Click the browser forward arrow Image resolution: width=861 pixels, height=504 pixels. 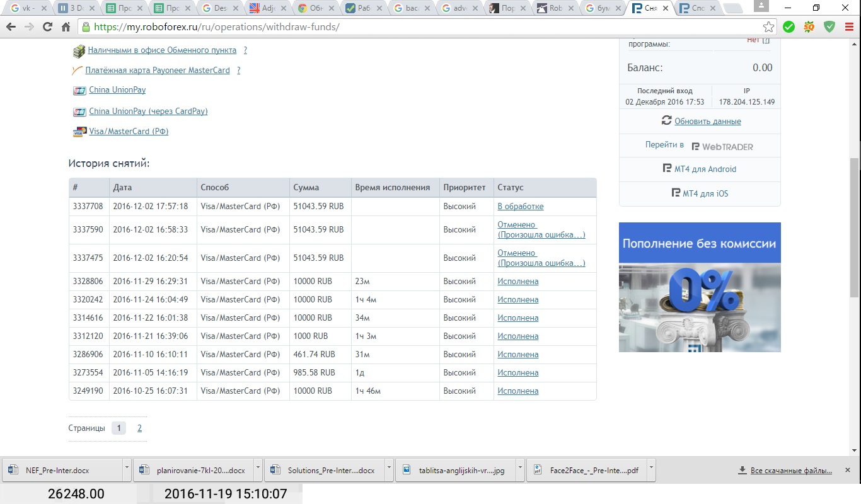(29, 27)
